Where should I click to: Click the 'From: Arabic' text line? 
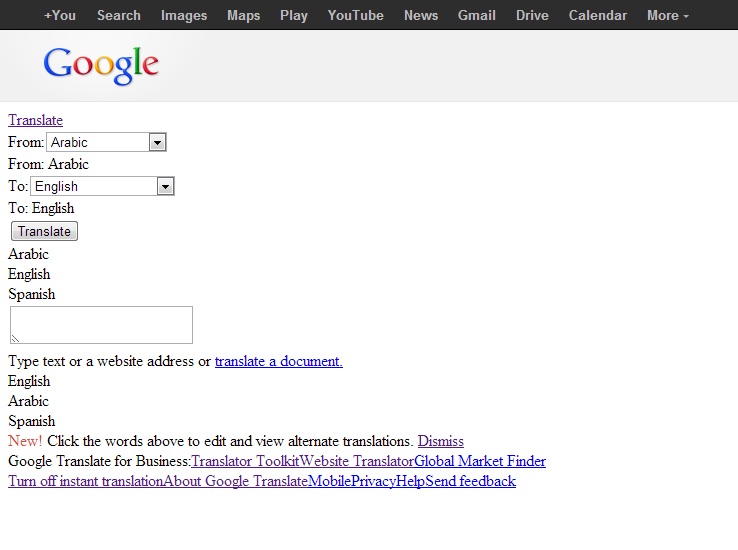pyautogui.click(x=48, y=164)
